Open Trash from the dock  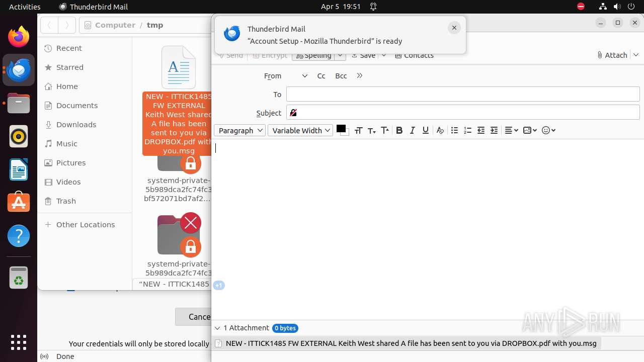click(x=19, y=278)
